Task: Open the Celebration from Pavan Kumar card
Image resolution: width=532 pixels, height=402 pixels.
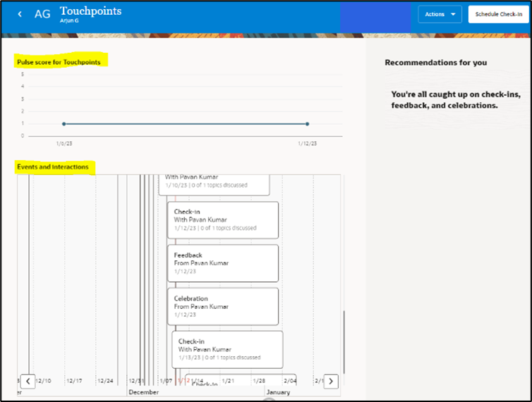Action: coord(223,306)
